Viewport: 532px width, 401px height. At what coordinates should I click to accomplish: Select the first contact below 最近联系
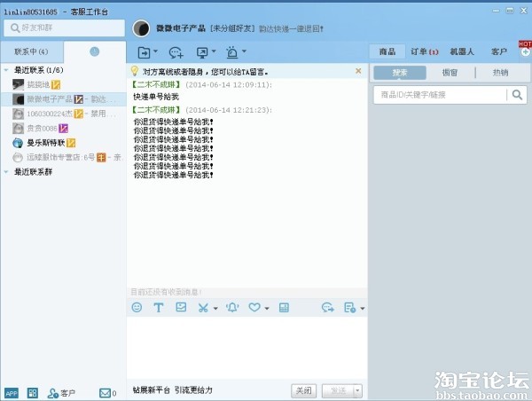(x=64, y=84)
